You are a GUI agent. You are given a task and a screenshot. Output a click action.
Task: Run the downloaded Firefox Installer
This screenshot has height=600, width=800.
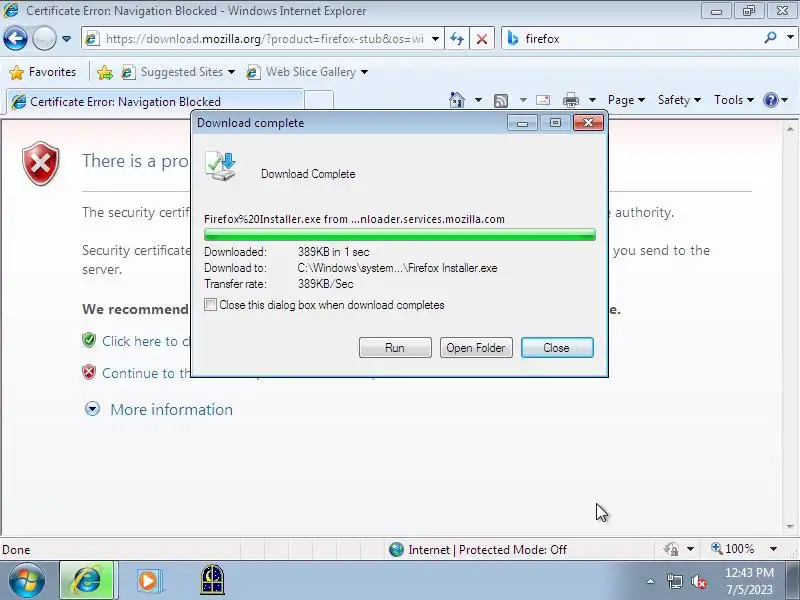[395, 347]
